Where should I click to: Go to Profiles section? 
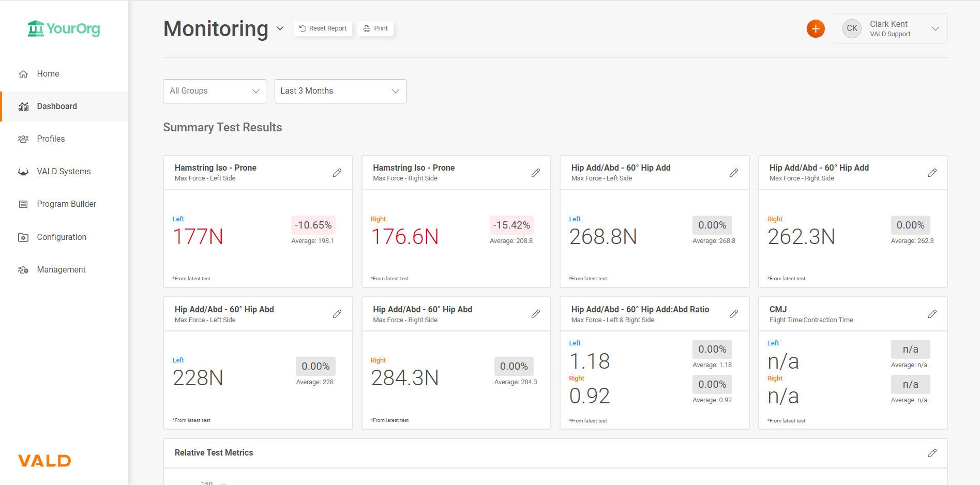(x=64, y=139)
